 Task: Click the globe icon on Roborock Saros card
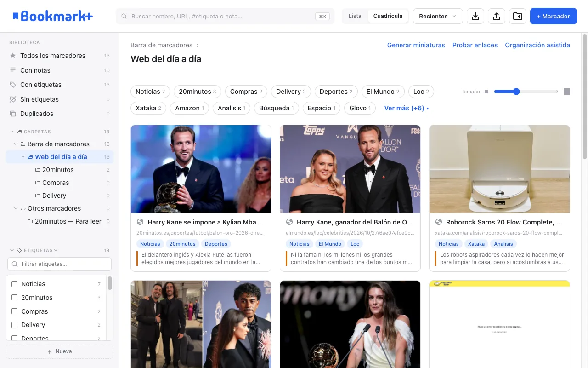pos(439,222)
